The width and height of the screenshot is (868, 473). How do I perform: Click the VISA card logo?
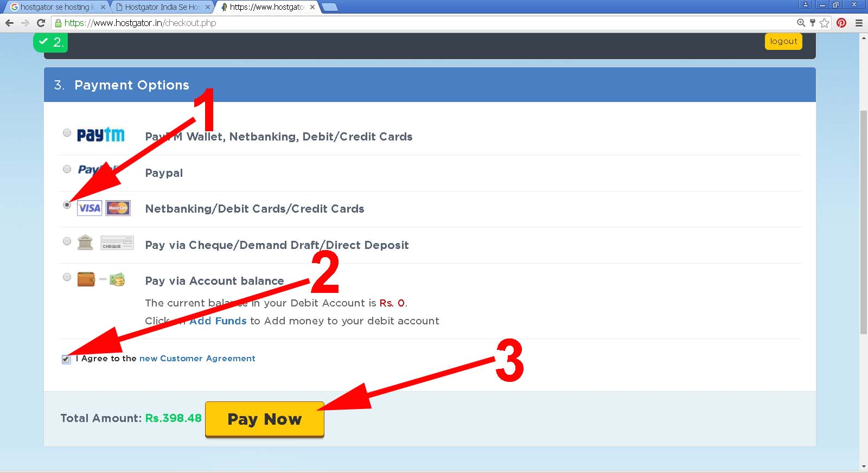tap(90, 208)
